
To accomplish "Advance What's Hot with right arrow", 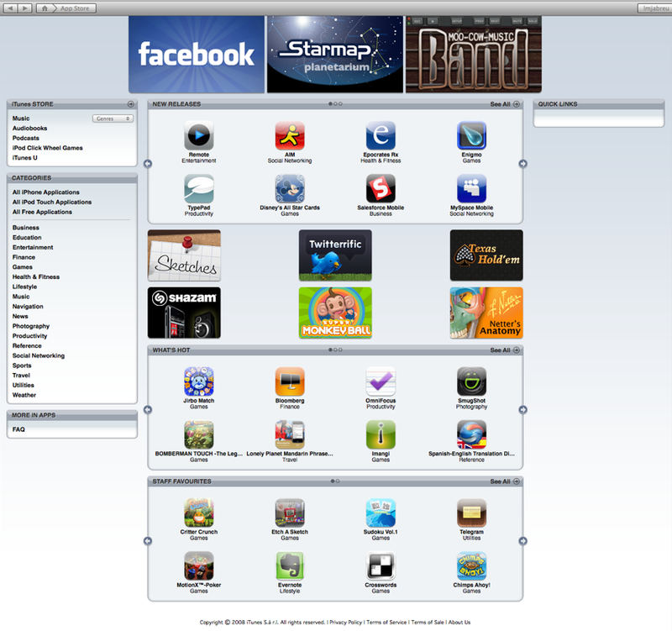I will pos(522,410).
